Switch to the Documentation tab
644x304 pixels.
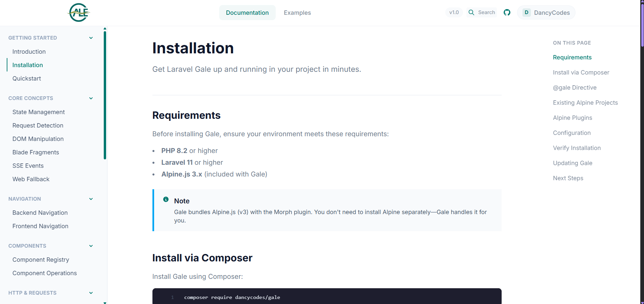coord(247,13)
